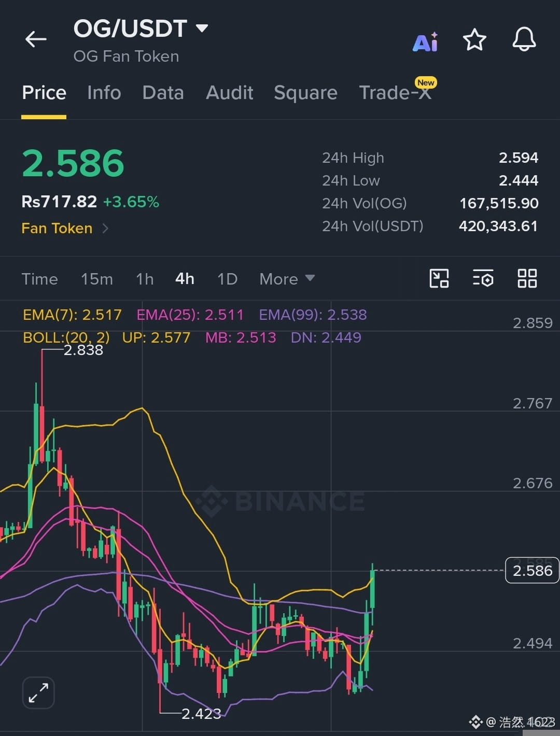560x736 pixels.
Task: Tap the 2.423 chart low label
Action: click(x=201, y=714)
